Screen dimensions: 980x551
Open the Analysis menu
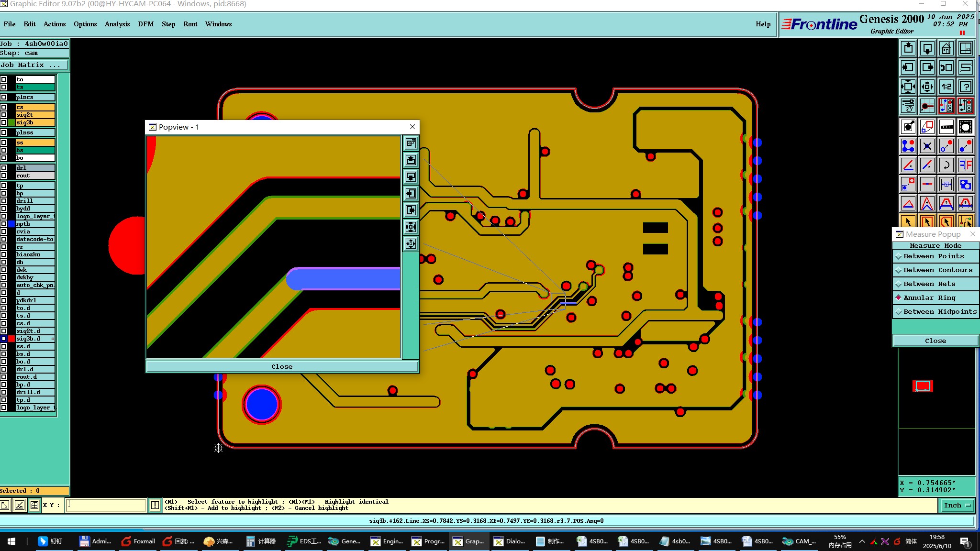coord(117,24)
